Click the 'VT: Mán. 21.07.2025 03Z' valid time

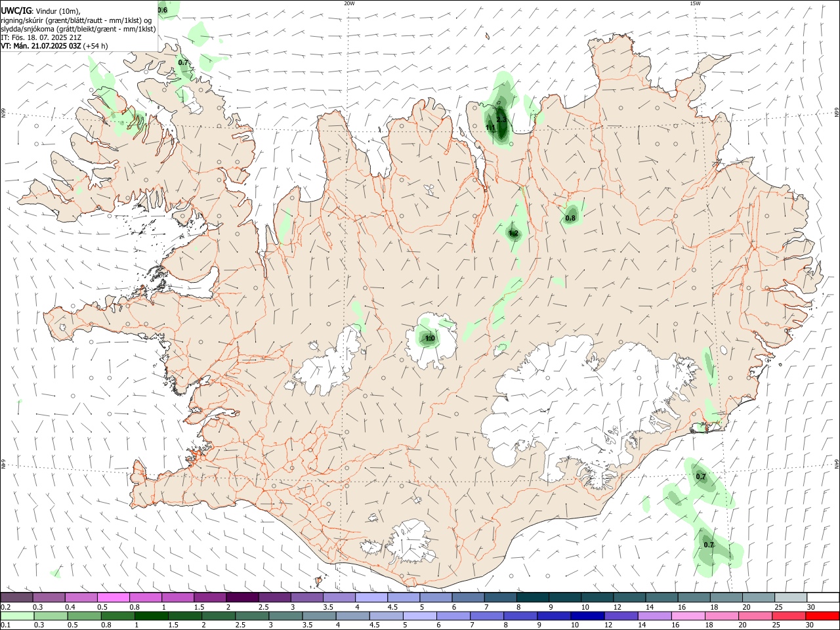(x=41, y=46)
